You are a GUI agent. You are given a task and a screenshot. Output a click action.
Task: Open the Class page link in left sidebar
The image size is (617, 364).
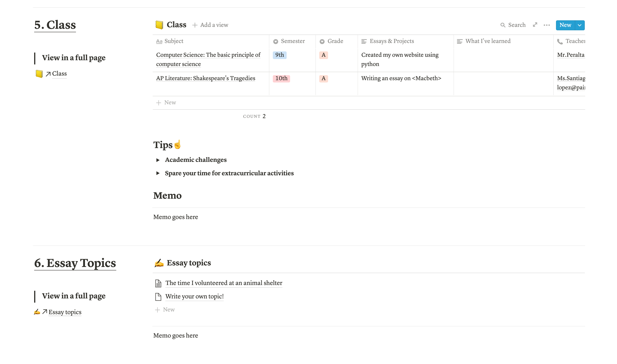click(x=59, y=74)
